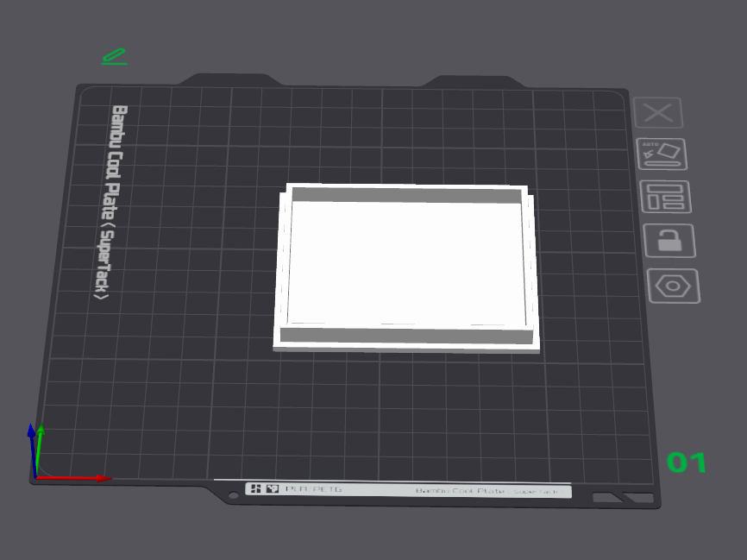Click the Bambu Cool Plate SuperTack side label
The width and height of the screenshot is (747, 560).
click(111, 202)
